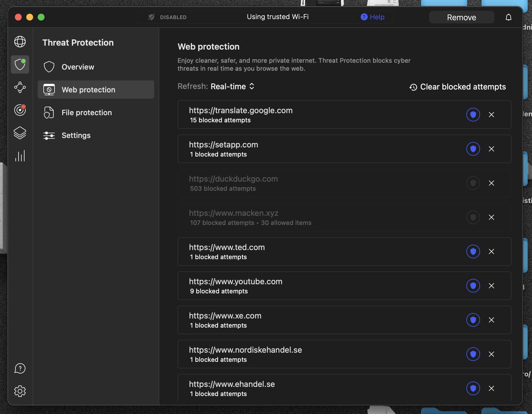Image resolution: width=532 pixels, height=414 pixels.
Task: Open the Dark Web Monitor target sidebar icon
Action: [20, 110]
